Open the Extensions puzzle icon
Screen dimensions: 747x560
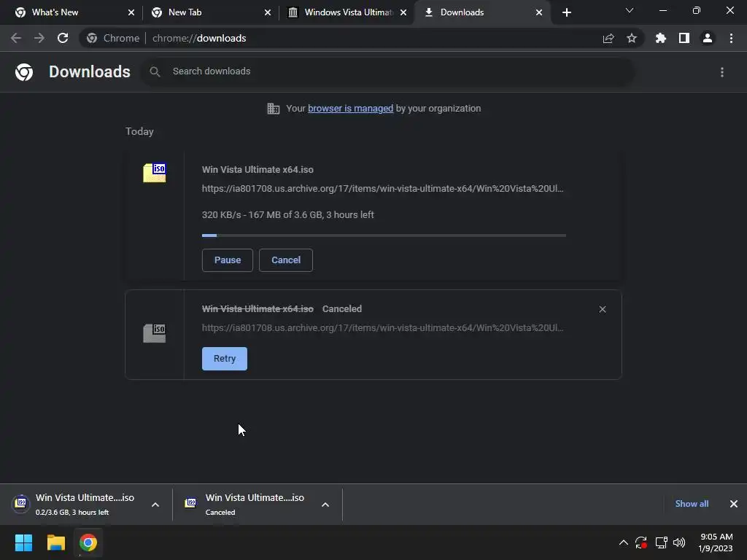(x=661, y=38)
